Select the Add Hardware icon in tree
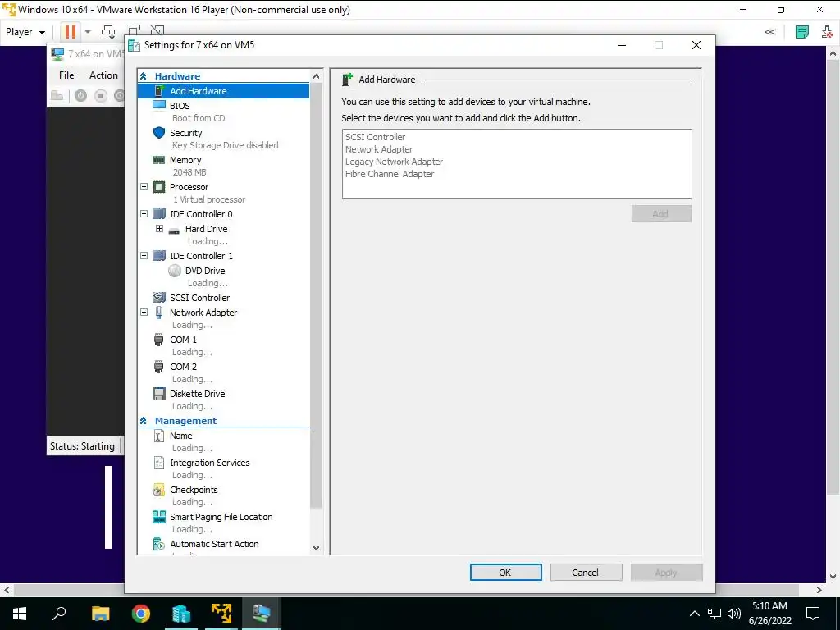The image size is (840, 630). point(159,91)
